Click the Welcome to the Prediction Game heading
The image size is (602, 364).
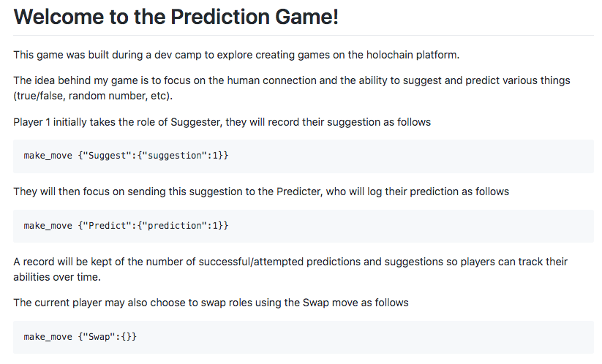176,17
